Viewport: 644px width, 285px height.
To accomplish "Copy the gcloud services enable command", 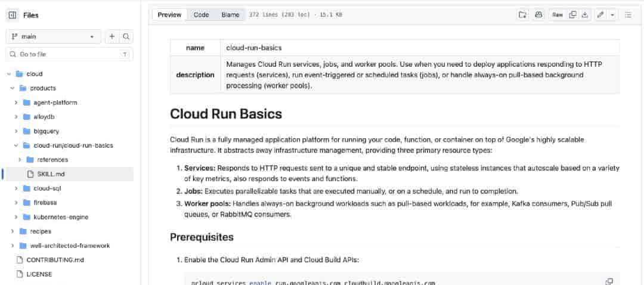I will (609, 281).
